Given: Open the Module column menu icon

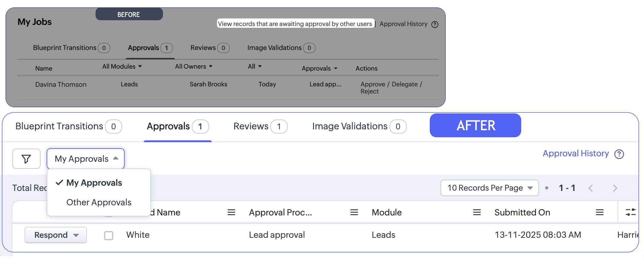Looking at the screenshot, I should [x=477, y=212].
